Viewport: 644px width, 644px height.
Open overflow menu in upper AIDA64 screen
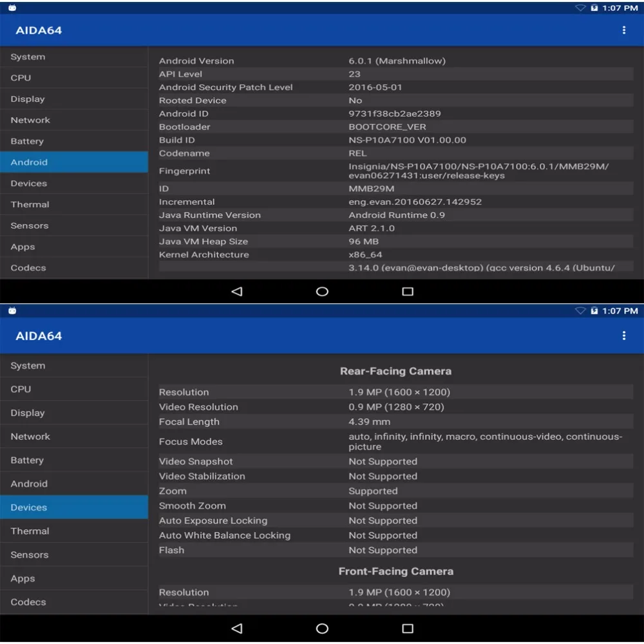click(623, 30)
